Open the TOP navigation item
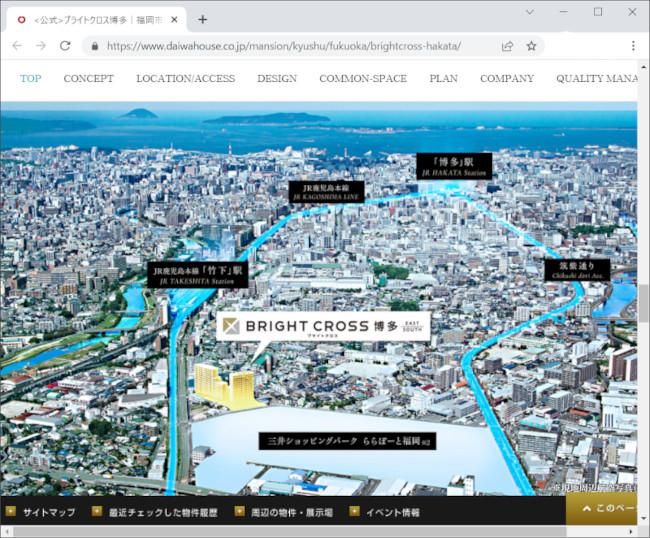The height and width of the screenshot is (538, 650). (x=31, y=78)
